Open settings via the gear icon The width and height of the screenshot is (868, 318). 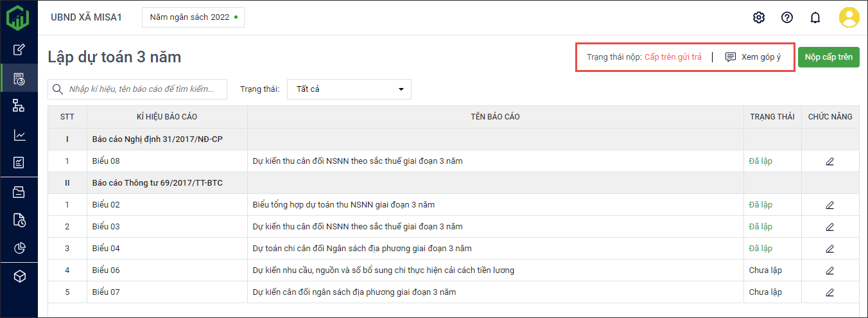759,17
